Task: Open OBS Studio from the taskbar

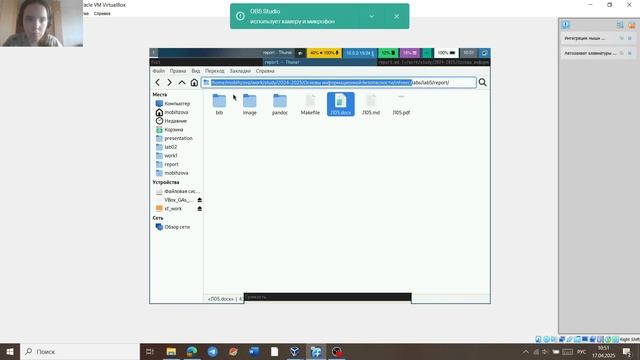Action: point(337,351)
